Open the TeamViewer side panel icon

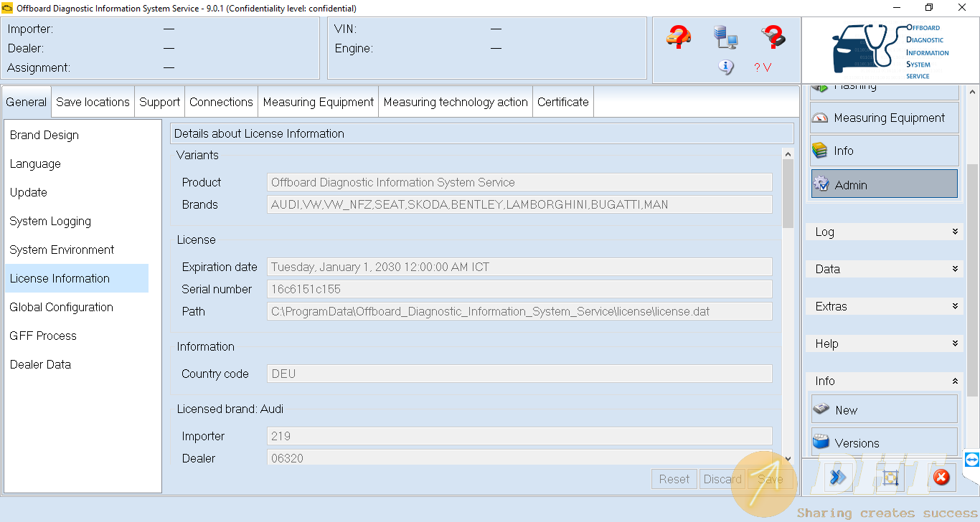[x=972, y=460]
